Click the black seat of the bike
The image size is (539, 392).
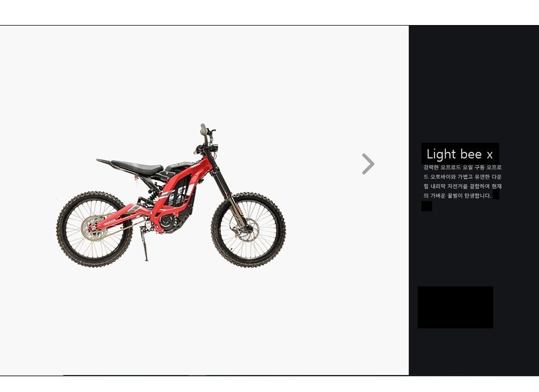[x=137, y=167]
